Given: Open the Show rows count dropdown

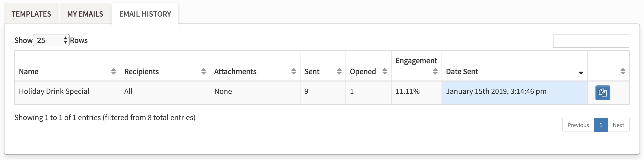Looking at the screenshot, I should pyautogui.click(x=51, y=40).
